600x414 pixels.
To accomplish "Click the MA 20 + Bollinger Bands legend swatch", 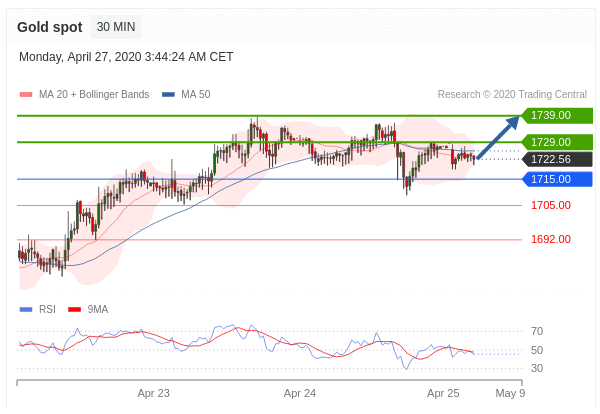I will pyautogui.click(x=26, y=95).
